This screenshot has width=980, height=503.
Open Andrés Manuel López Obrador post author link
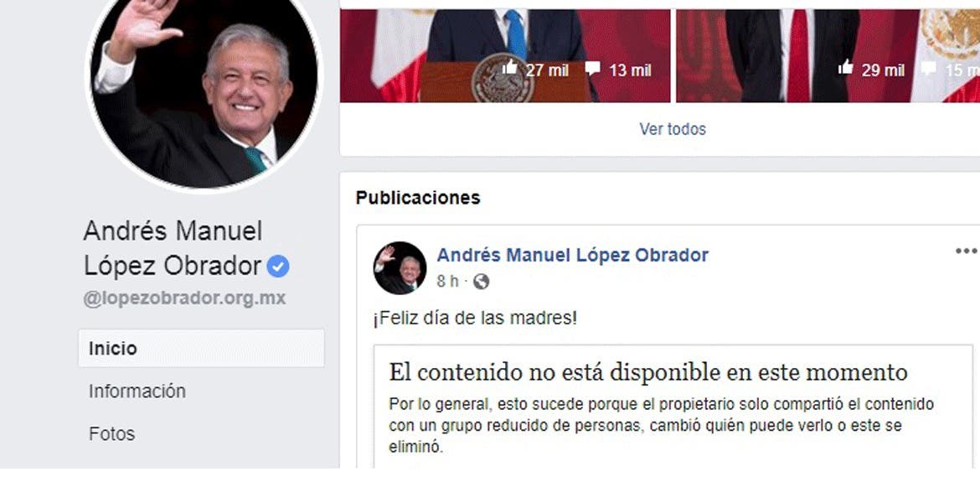click(572, 255)
